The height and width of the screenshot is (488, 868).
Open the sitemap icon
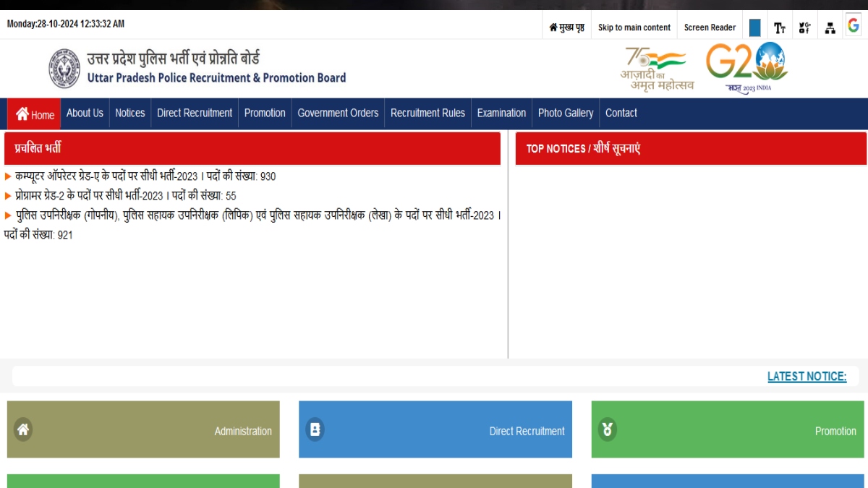point(830,27)
